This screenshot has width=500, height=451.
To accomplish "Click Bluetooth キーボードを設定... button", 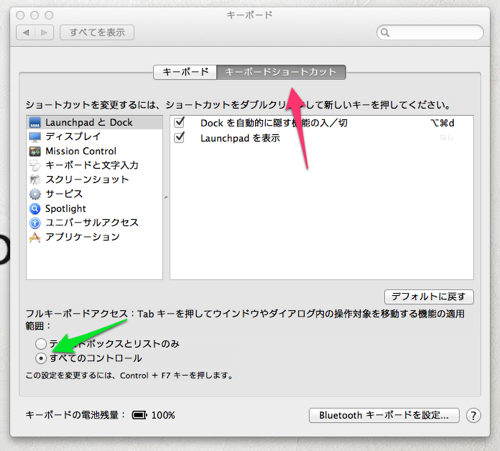I will tap(384, 415).
